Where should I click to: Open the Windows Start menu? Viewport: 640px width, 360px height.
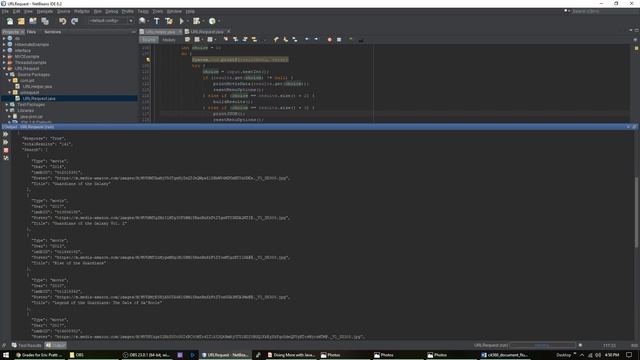tap(6, 355)
